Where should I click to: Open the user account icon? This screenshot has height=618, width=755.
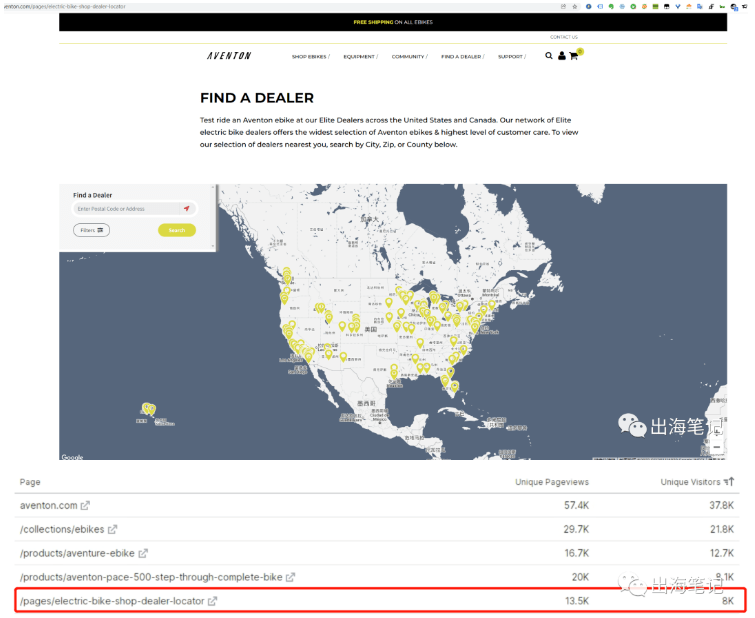tap(562, 56)
